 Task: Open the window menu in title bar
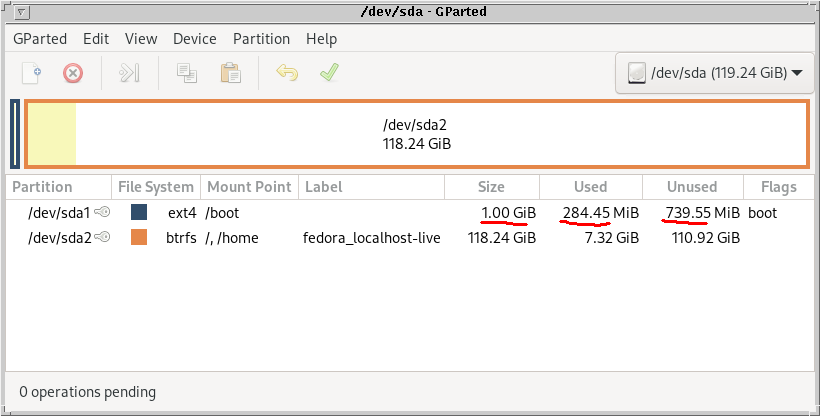(22, 12)
